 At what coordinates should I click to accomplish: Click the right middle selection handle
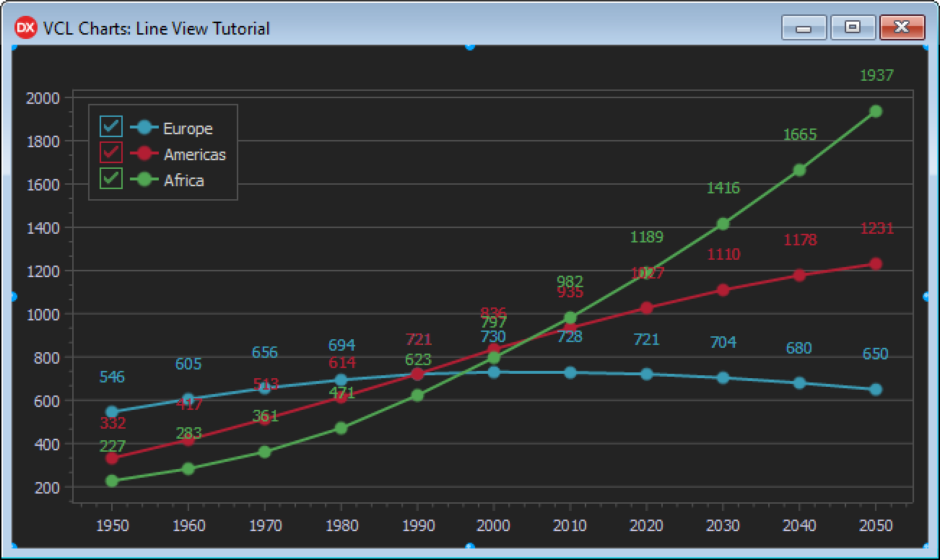(x=927, y=297)
